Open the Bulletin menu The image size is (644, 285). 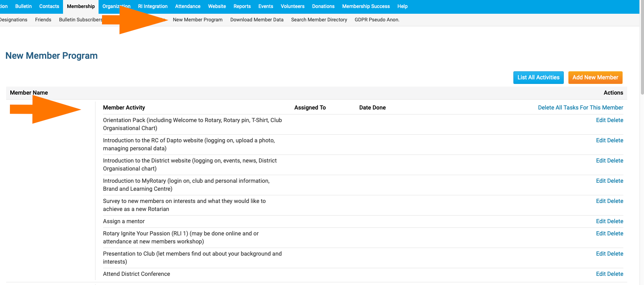23,6
